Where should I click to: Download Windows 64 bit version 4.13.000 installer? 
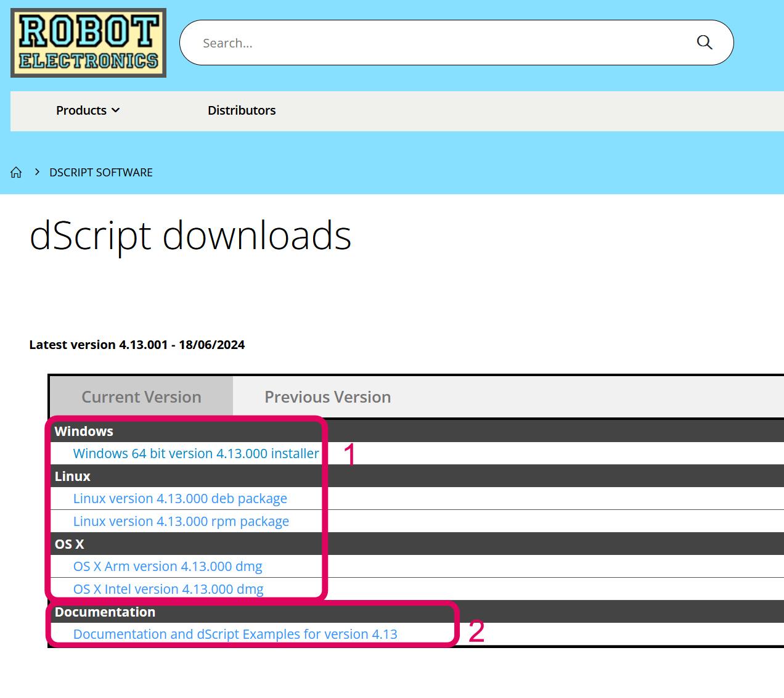[x=196, y=454]
